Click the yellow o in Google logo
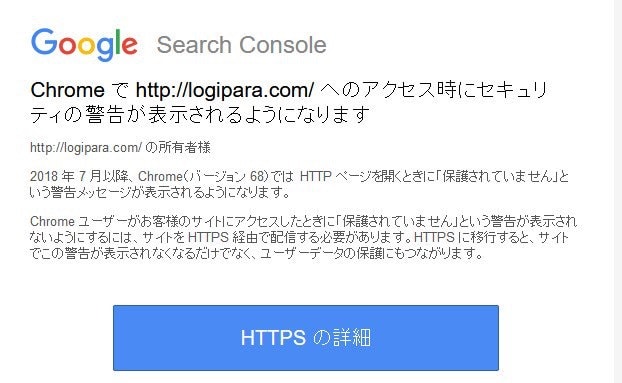Image resolution: width=622 pixels, height=383 pixels. [86, 46]
